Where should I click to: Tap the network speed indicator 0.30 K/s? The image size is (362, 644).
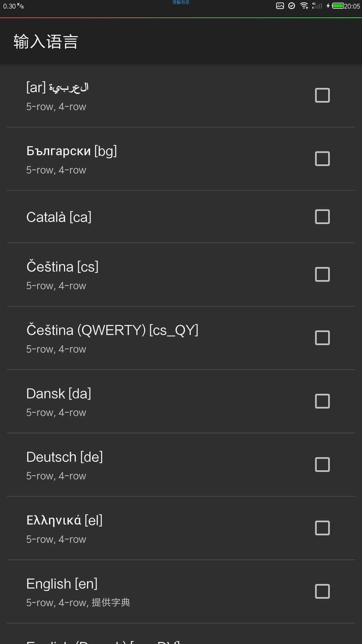click(x=13, y=6)
